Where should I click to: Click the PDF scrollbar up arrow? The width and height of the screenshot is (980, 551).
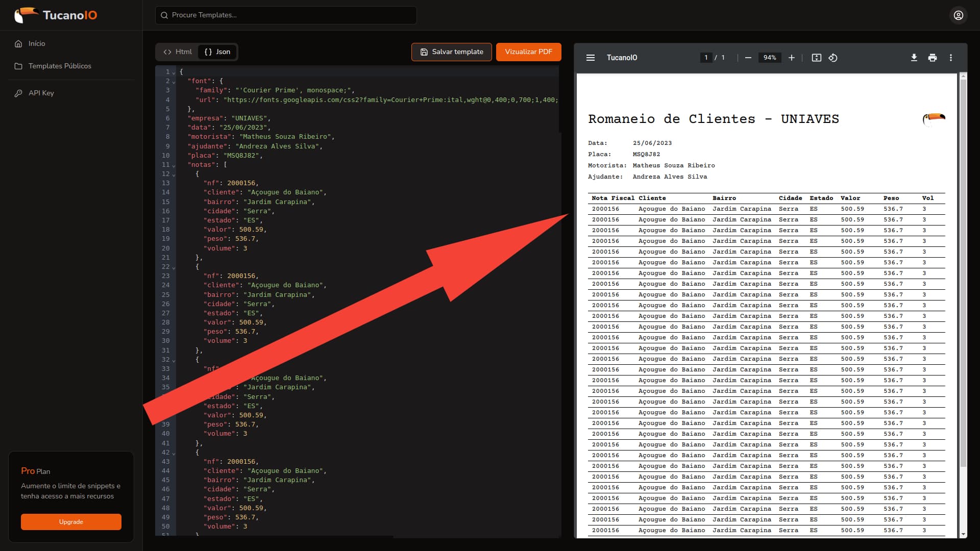[963, 77]
